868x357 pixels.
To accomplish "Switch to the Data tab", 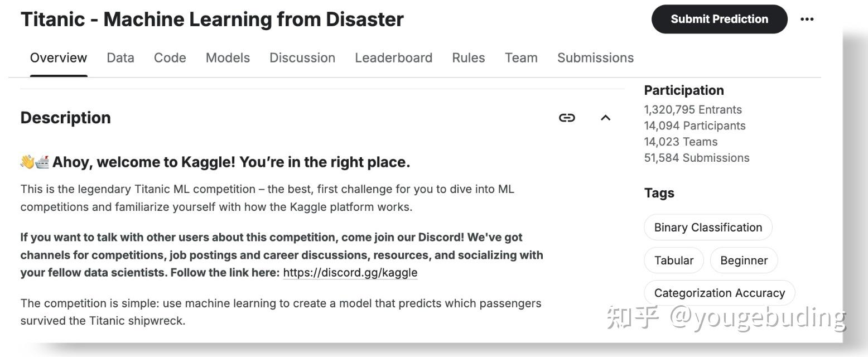I will 120,58.
